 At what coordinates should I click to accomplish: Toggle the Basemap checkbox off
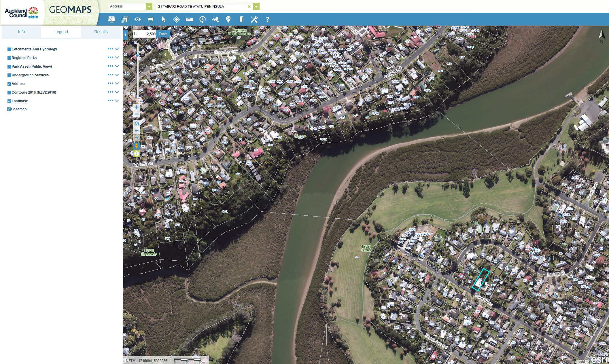9,109
